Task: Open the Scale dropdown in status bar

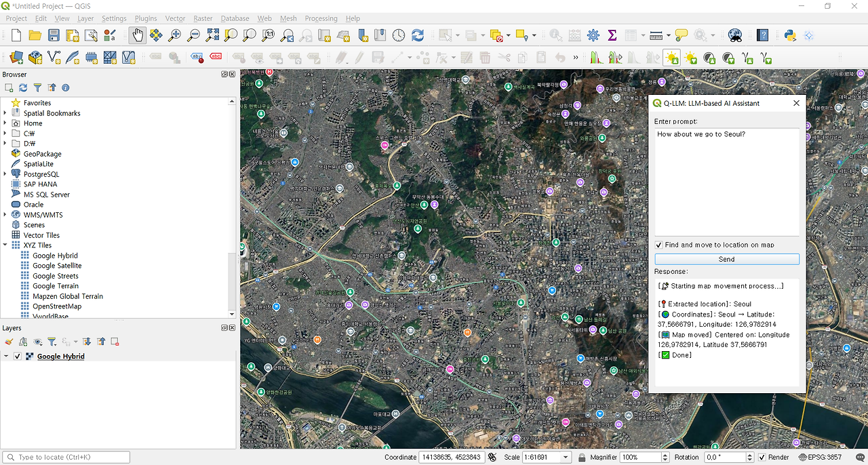Action: 566,458
